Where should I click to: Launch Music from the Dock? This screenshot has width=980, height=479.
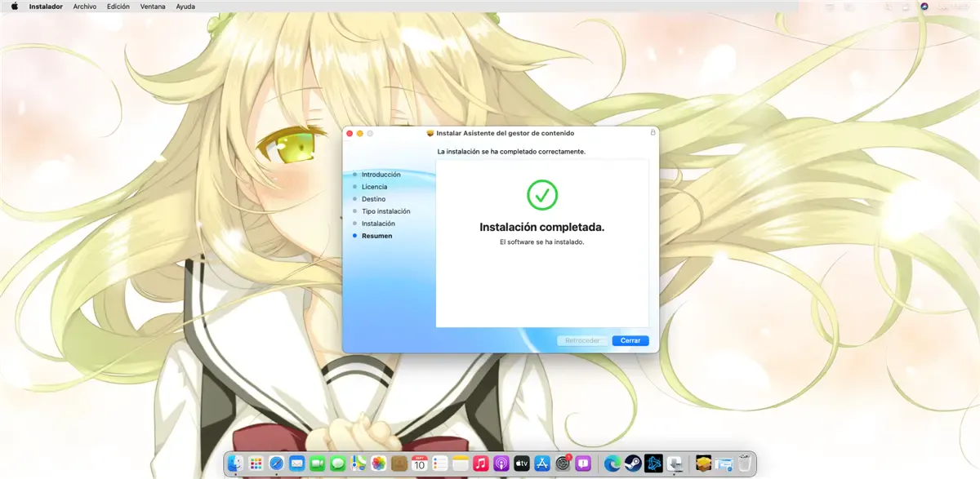pos(481,463)
